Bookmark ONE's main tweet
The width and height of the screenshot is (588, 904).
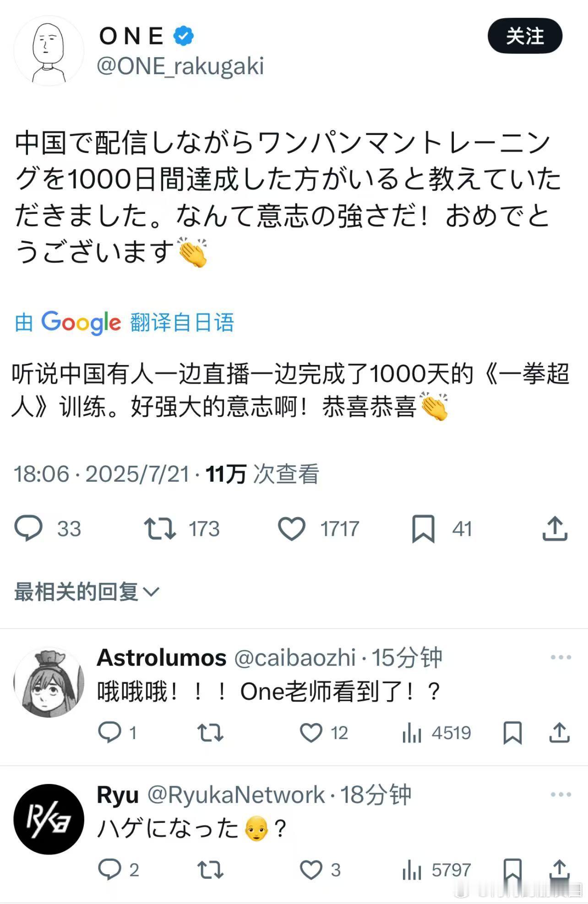[423, 528]
